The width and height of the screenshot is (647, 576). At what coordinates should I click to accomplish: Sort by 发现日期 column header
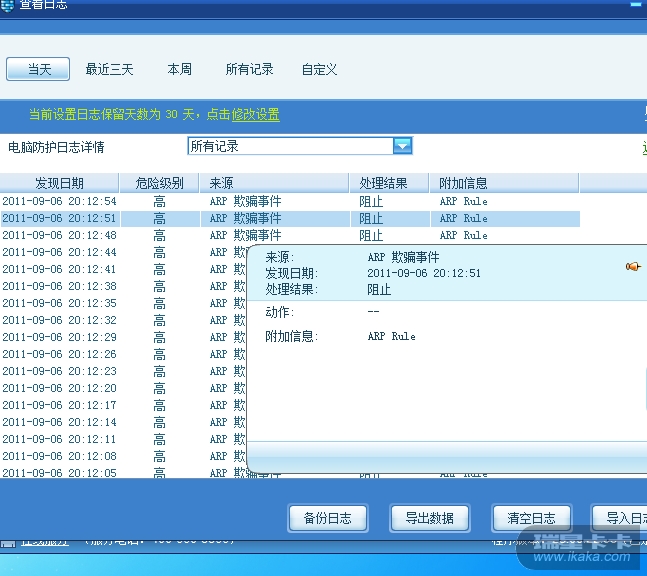59,183
